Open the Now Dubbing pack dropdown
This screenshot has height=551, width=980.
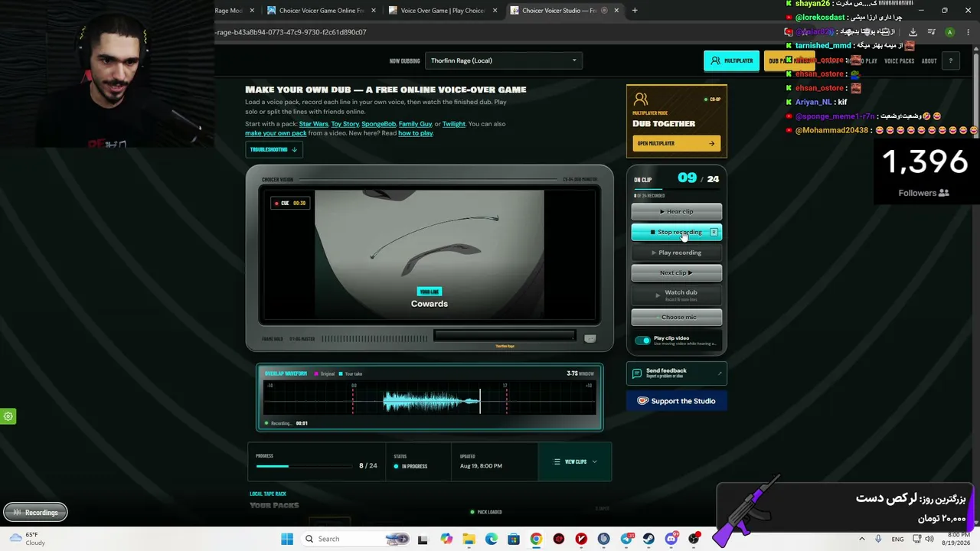coord(504,60)
